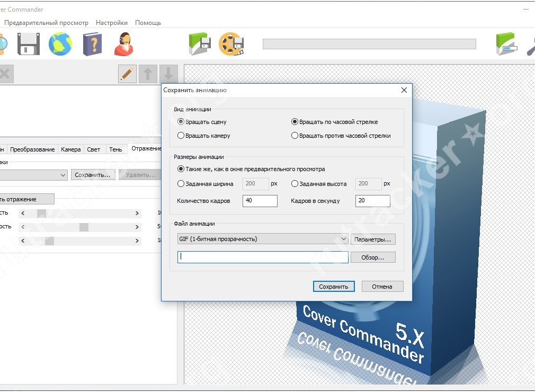The width and height of the screenshot is (535, 392).
Task: Click the pencil edit icon
Action: 127,74
